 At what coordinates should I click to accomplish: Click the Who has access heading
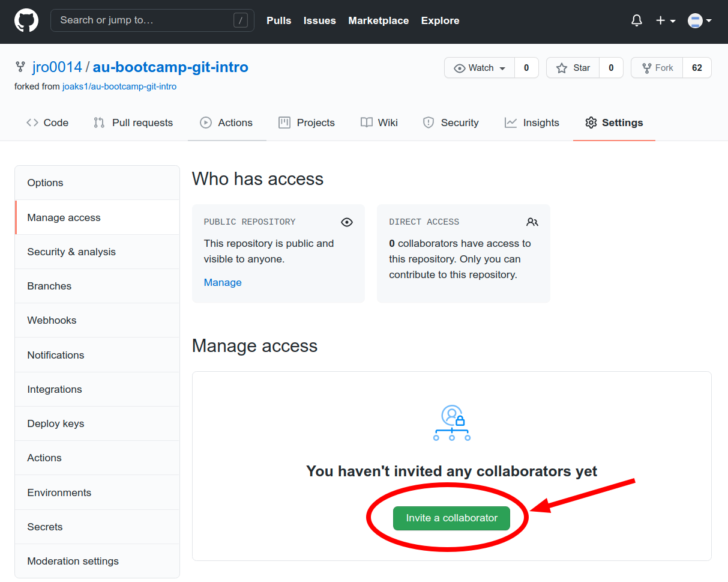258,179
